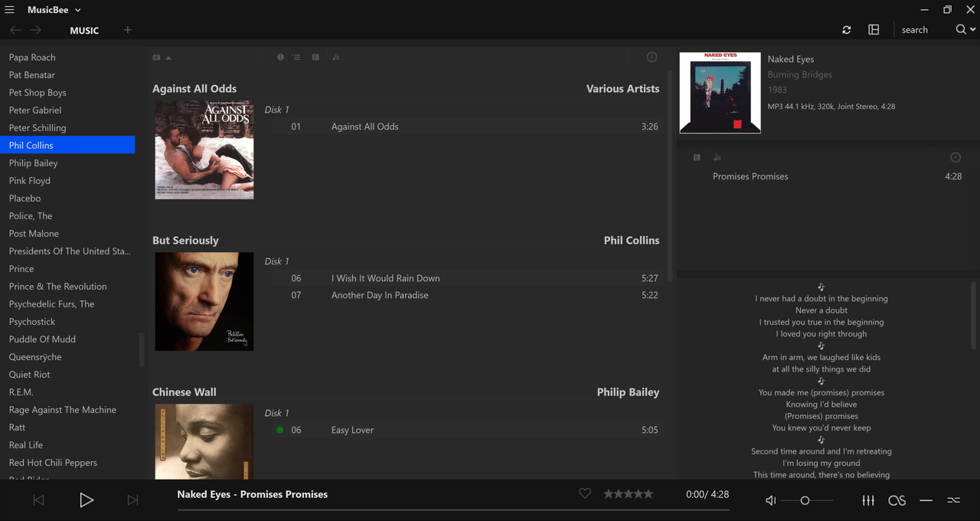
Task: Select artist Phil Collins
Action: click(x=67, y=146)
